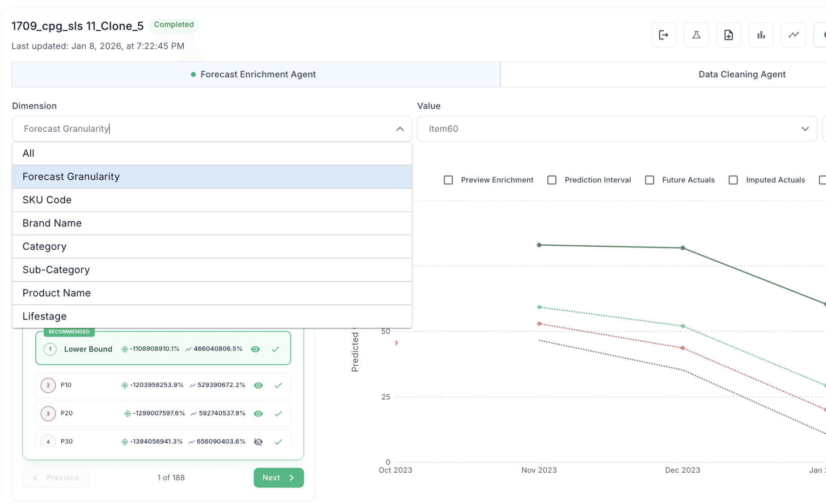
Task: Select SKU Code in the dropdown options
Action: point(46,200)
